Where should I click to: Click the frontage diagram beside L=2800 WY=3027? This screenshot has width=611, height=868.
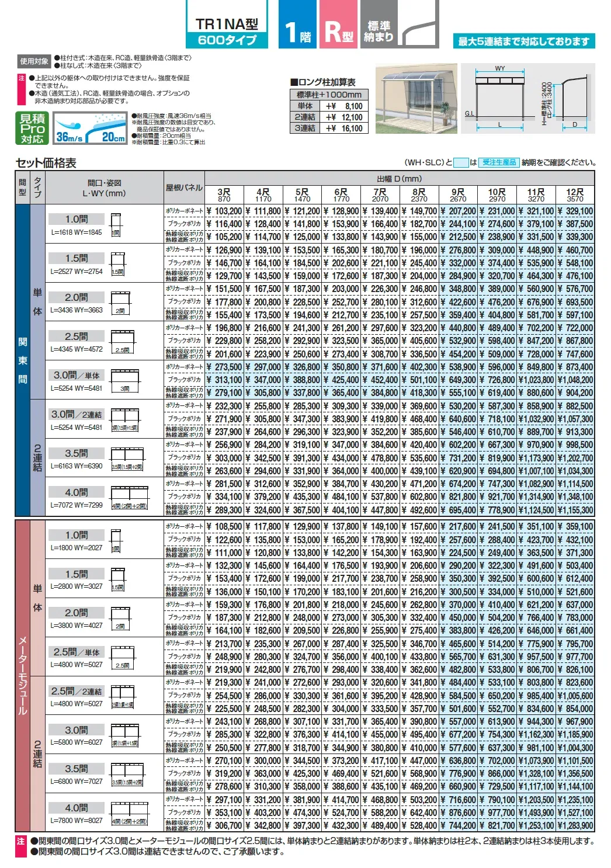click(x=118, y=579)
